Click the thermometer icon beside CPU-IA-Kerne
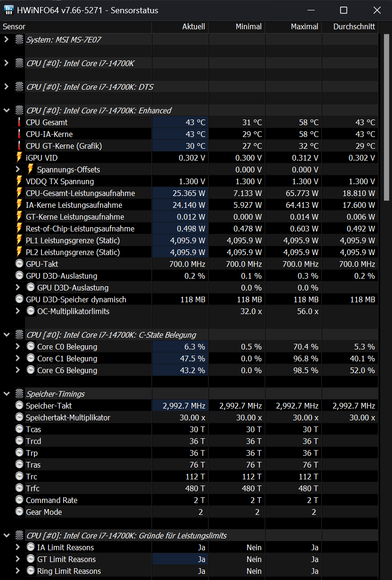392x580 pixels. [19, 134]
